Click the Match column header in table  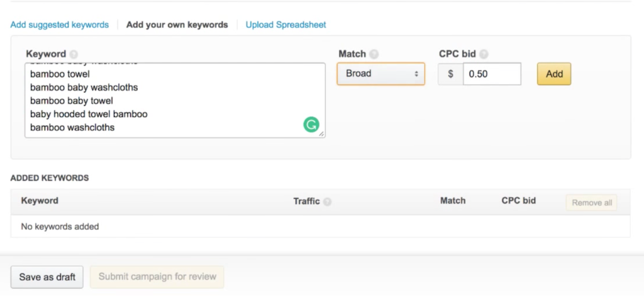(x=453, y=200)
